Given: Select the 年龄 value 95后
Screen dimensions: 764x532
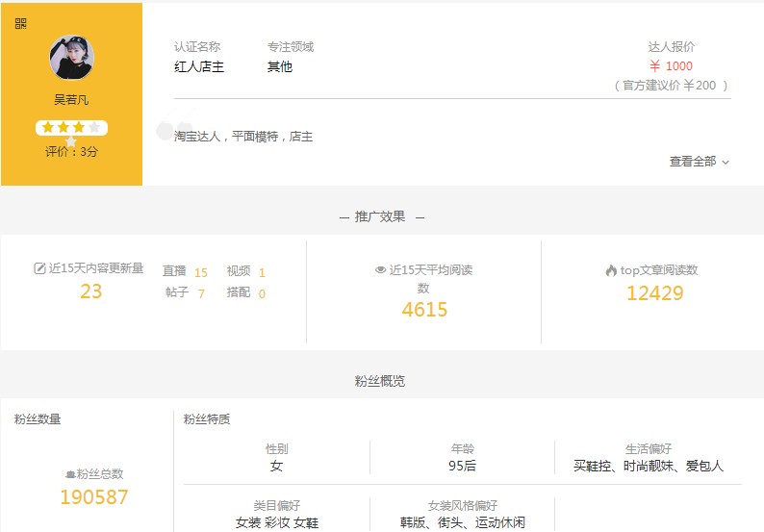Looking at the screenshot, I should tap(462, 466).
